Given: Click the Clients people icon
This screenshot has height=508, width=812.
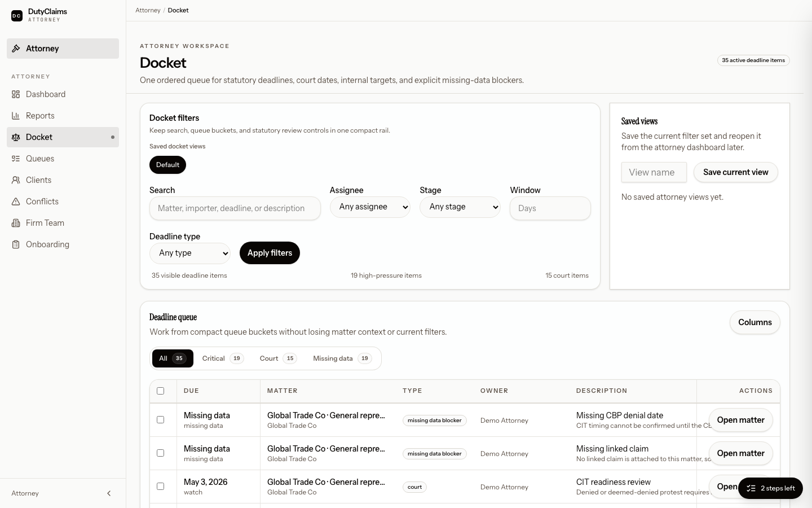Looking at the screenshot, I should (16, 180).
